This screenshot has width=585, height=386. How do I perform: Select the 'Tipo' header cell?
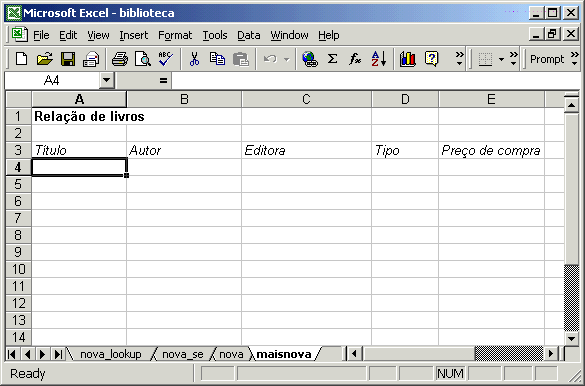pos(405,150)
